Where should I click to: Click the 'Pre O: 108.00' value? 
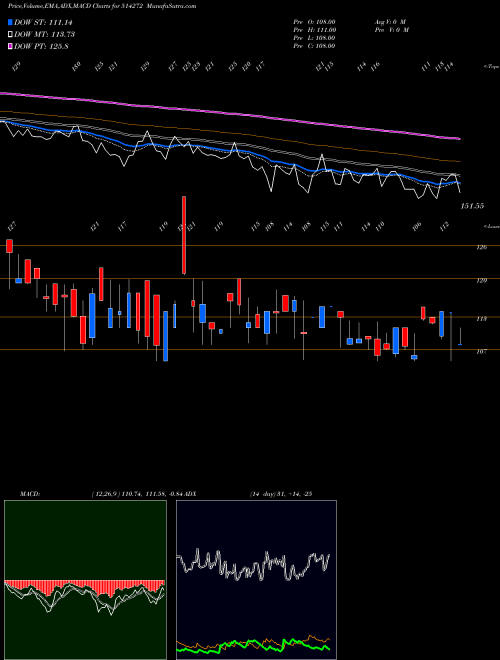coord(314,22)
